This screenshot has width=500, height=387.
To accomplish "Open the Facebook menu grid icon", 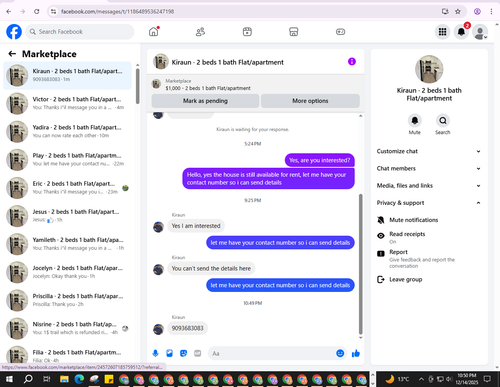I will coord(442,32).
